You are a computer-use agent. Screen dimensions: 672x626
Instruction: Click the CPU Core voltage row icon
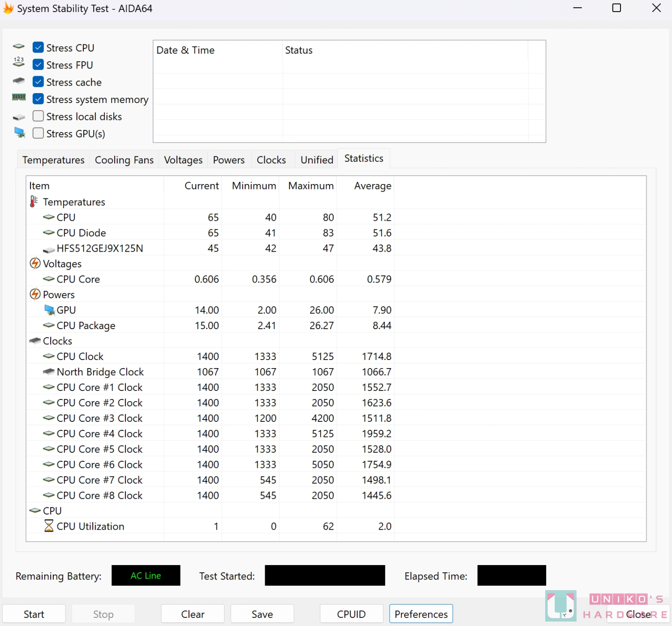click(49, 279)
